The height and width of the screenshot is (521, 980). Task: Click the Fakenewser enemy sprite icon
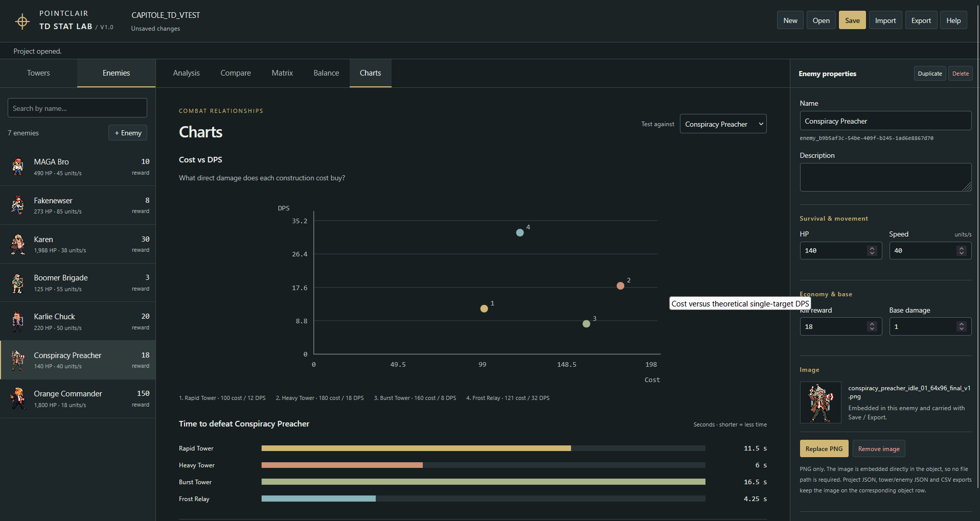[18, 205]
